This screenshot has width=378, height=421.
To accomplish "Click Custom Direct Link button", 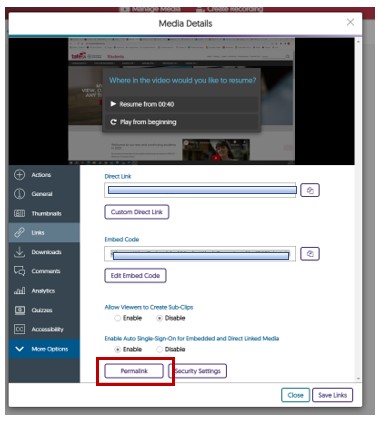I will 137,212.
